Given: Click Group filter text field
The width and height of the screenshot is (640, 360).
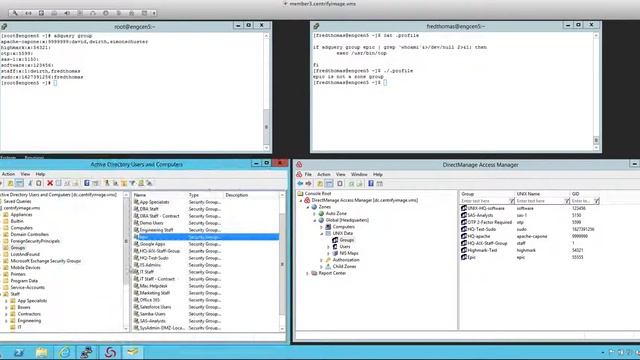Looking at the screenshot, I should [x=484, y=201].
